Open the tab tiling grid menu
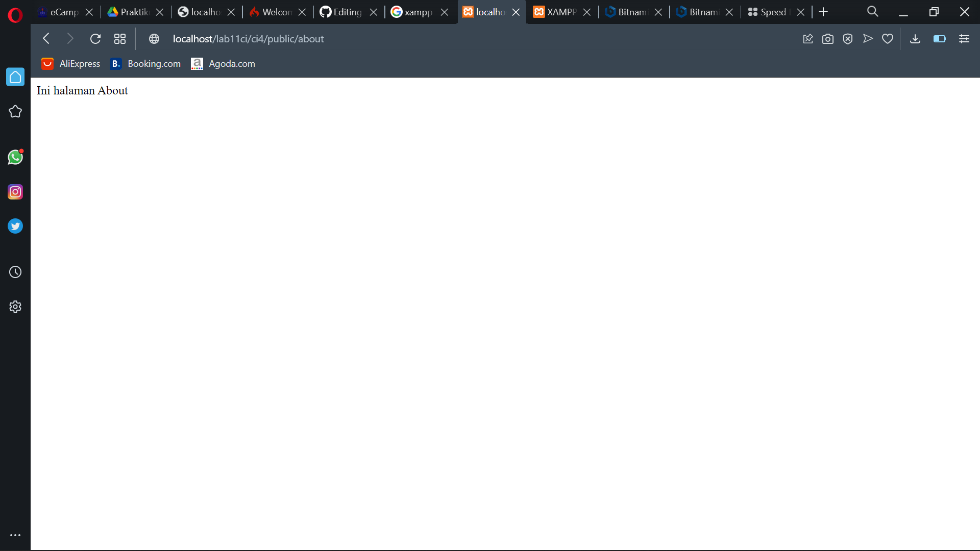Screen dimensions: 980x551 pyautogui.click(x=119, y=39)
